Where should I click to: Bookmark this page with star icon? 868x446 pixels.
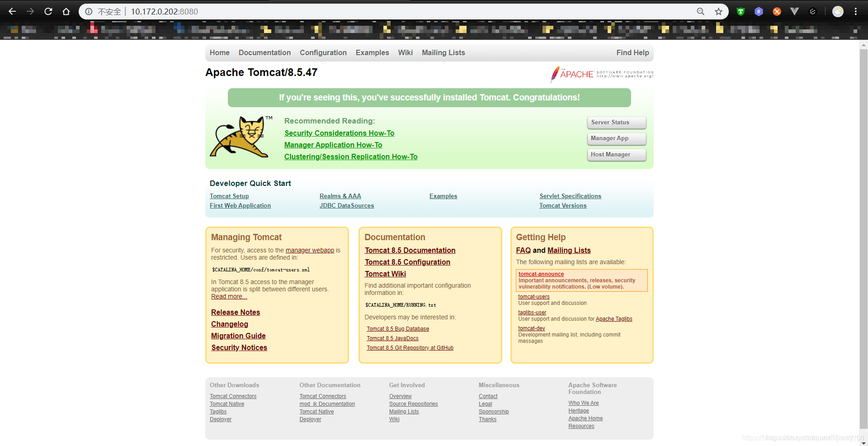click(718, 12)
